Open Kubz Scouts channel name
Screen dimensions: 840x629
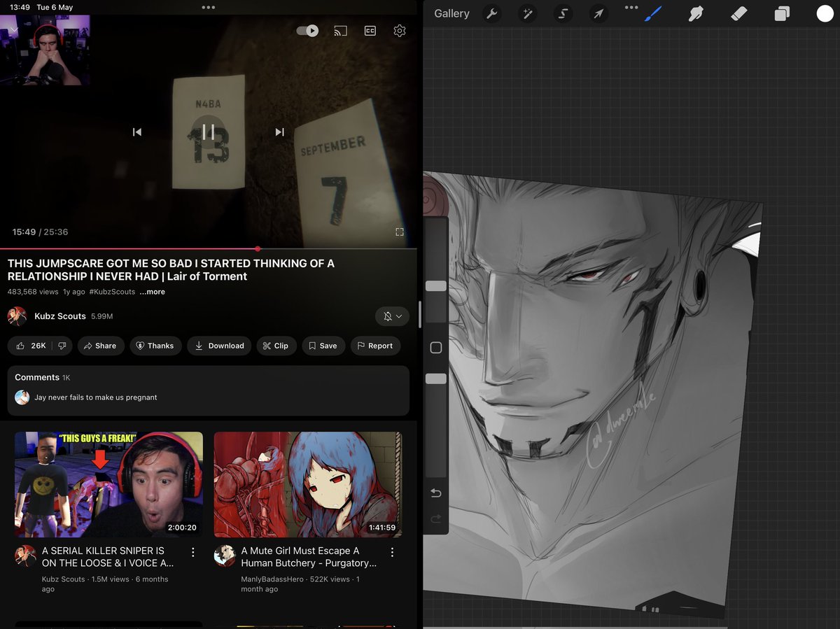(x=60, y=316)
